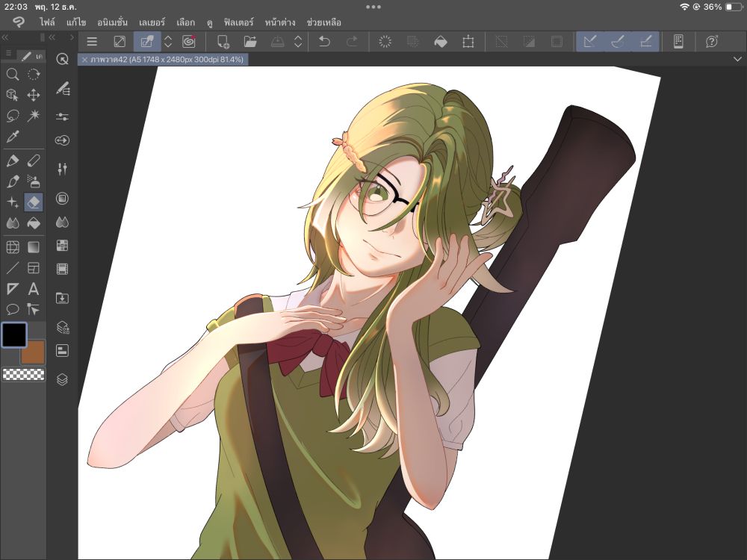Image resolution: width=747 pixels, height=560 pixels.
Task: Open the Search Layer palette
Action: click(63, 327)
